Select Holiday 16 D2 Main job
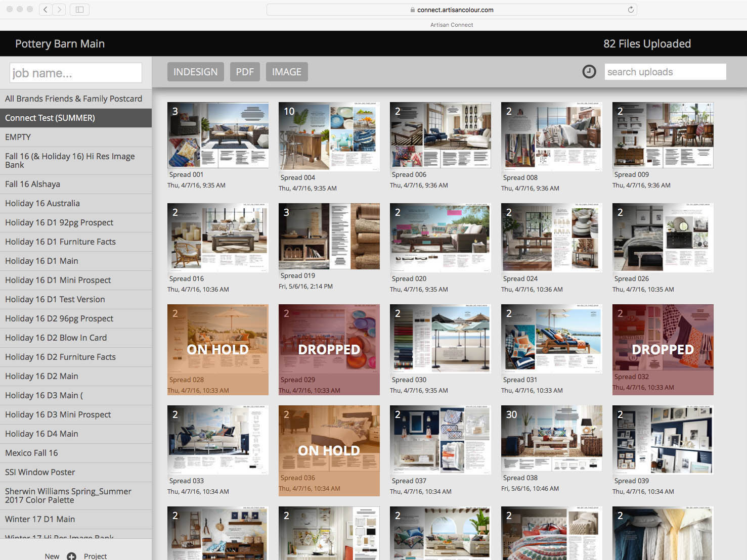 [76, 376]
